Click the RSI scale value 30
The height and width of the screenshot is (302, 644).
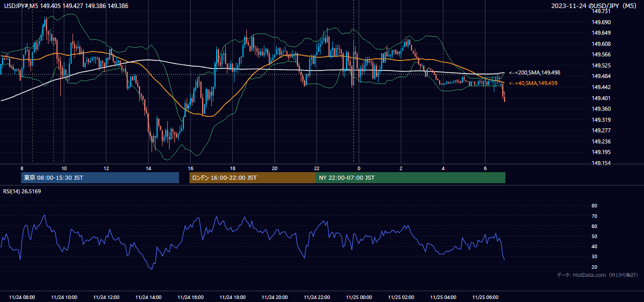pyautogui.click(x=594, y=257)
